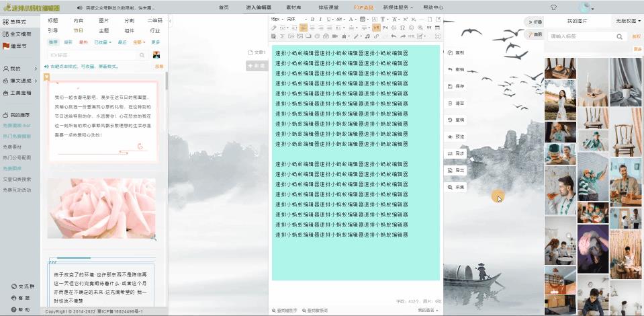Open the T-shirt skin icon in header
Viewport: 644px width, 316px height.
pos(553,7)
